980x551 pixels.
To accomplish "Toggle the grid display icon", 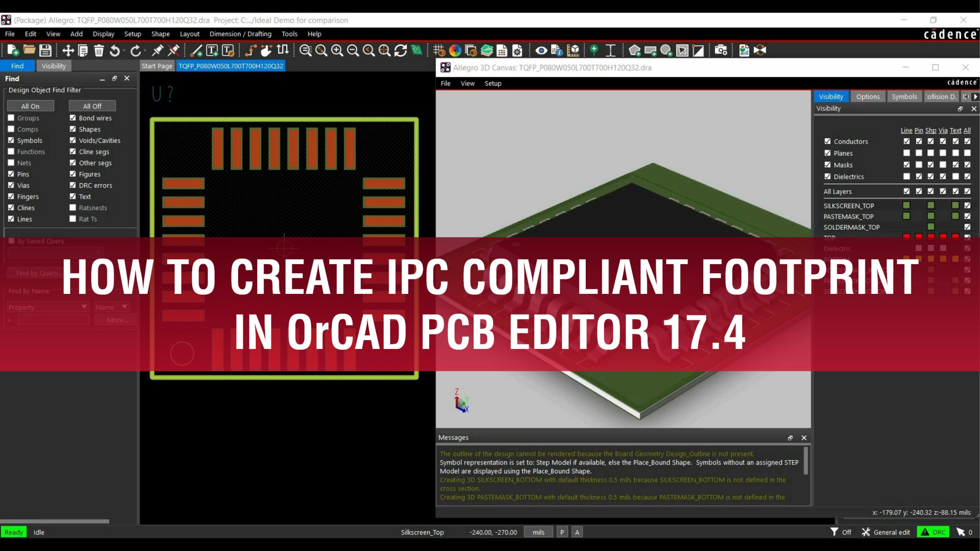I will tap(439, 50).
